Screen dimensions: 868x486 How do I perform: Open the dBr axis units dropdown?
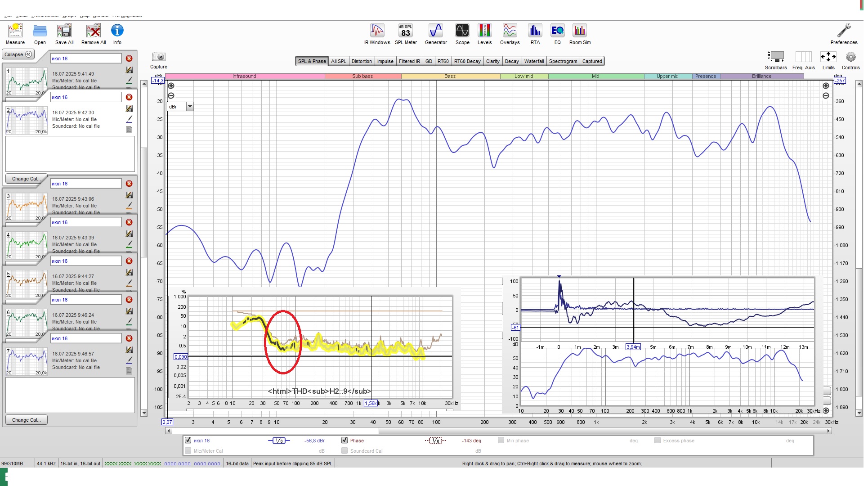point(190,107)
